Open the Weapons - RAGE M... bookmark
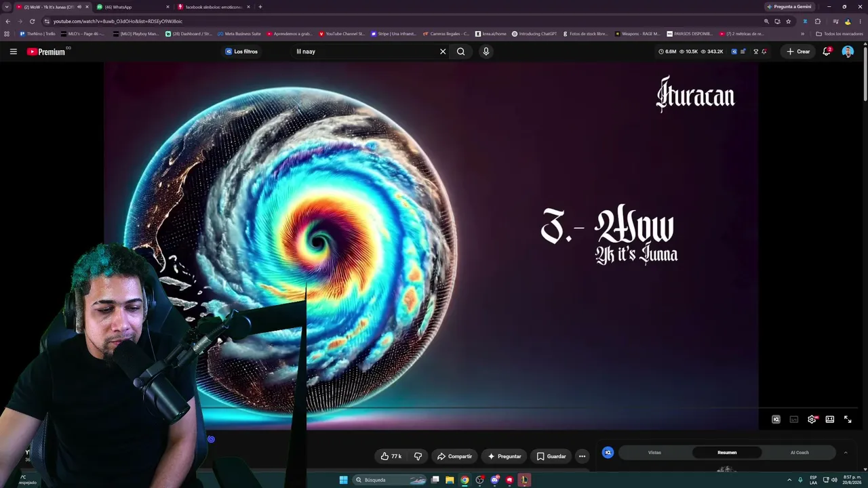Viewport: 868px width, 488px height. (637, 34)
